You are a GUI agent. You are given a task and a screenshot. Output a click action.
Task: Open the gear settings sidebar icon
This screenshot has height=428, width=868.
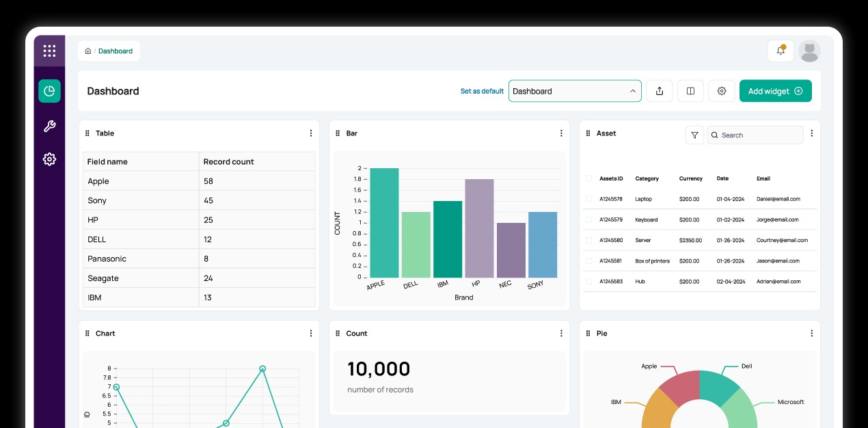(x=49, y=159)
